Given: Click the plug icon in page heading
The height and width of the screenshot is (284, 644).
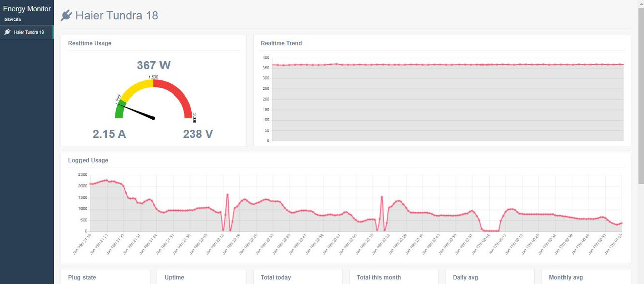Looking at the screenshot, I should click(x=66, y=16).
